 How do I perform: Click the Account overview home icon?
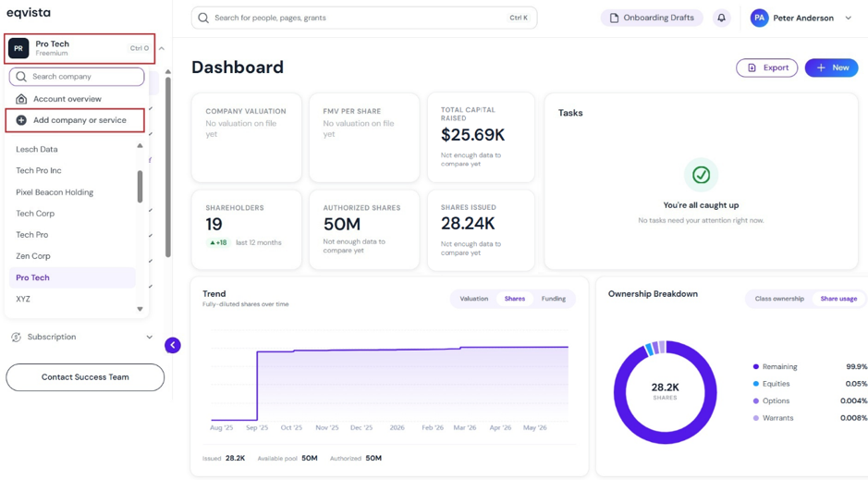coord(21,99)
